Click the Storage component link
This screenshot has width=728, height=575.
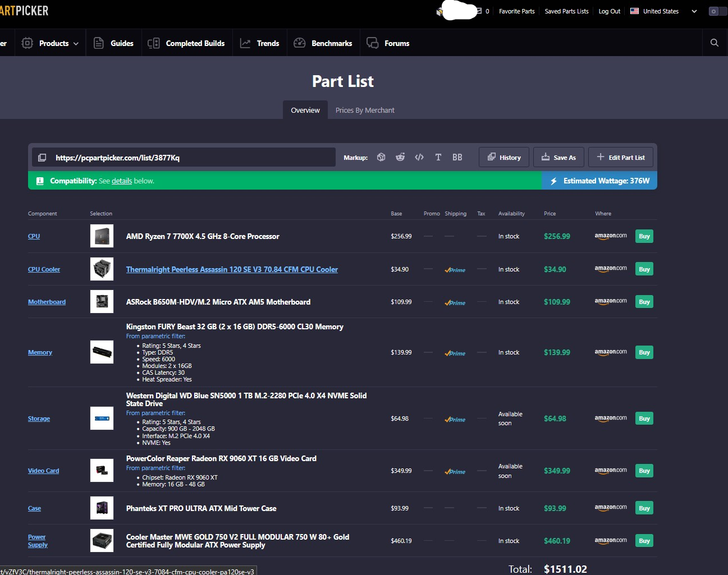coord(39,418)
